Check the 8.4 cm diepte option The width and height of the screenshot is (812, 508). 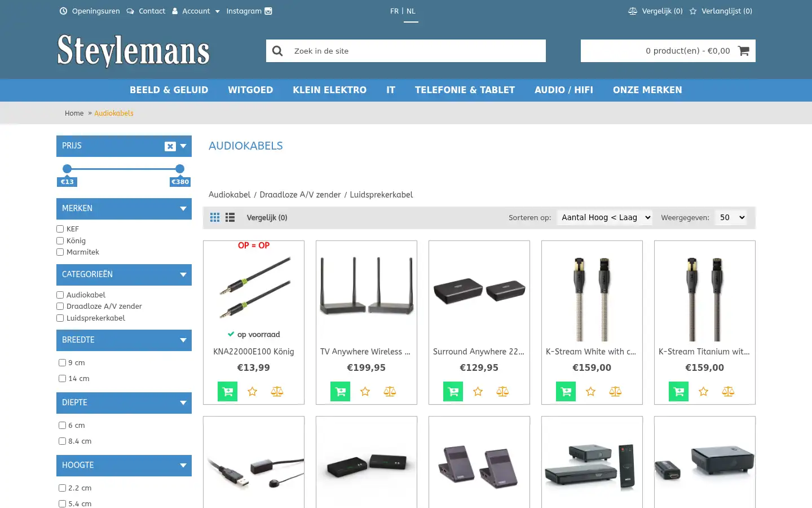(62, 441)
